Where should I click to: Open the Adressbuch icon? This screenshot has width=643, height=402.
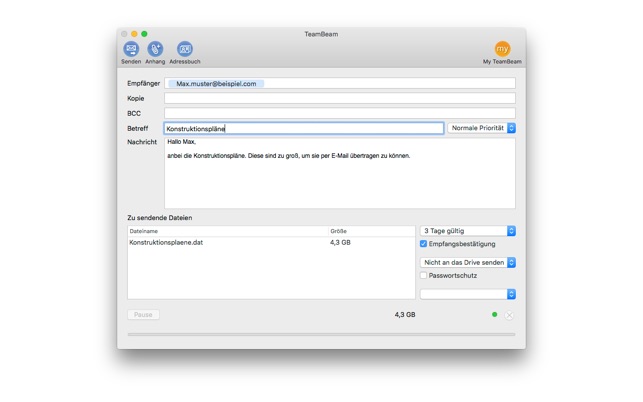(x=185, y=49)
